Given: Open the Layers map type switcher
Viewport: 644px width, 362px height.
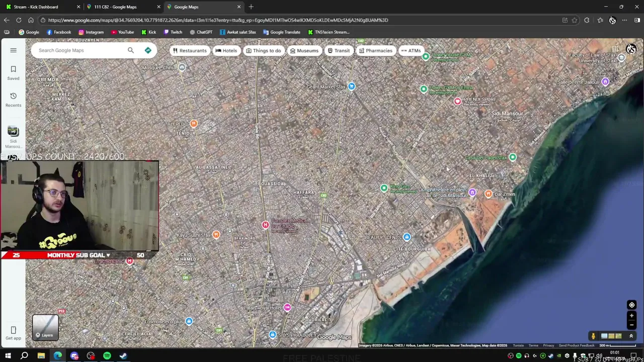Looking at the screenshot, I should tap(45, 327).
